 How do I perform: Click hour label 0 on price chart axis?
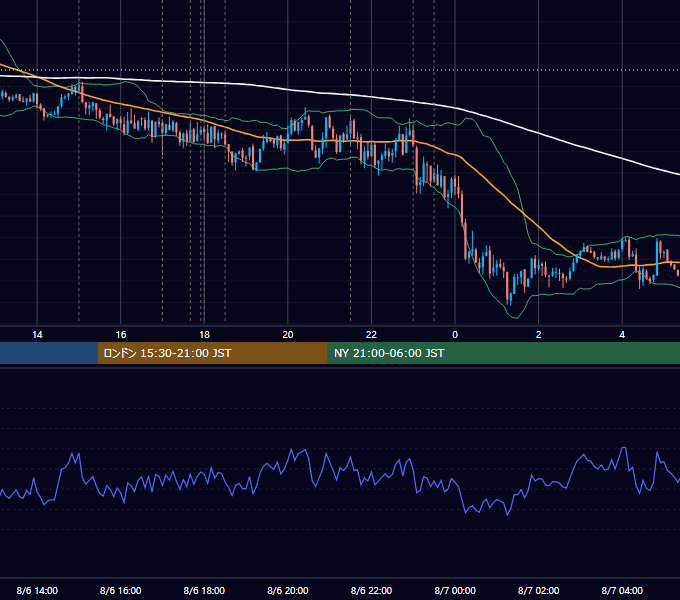455,335
